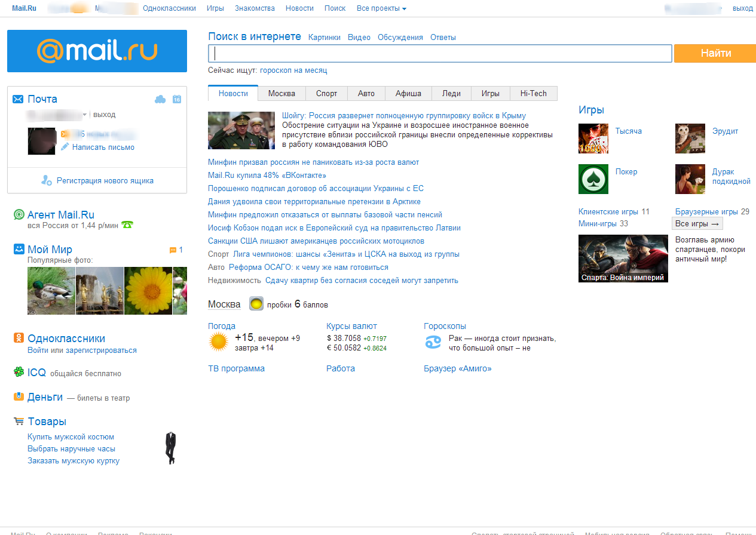The width and height of the screenshot is (756, 535).
Task: Open Клиентские игры category link
Action: (x=608, y=211)
